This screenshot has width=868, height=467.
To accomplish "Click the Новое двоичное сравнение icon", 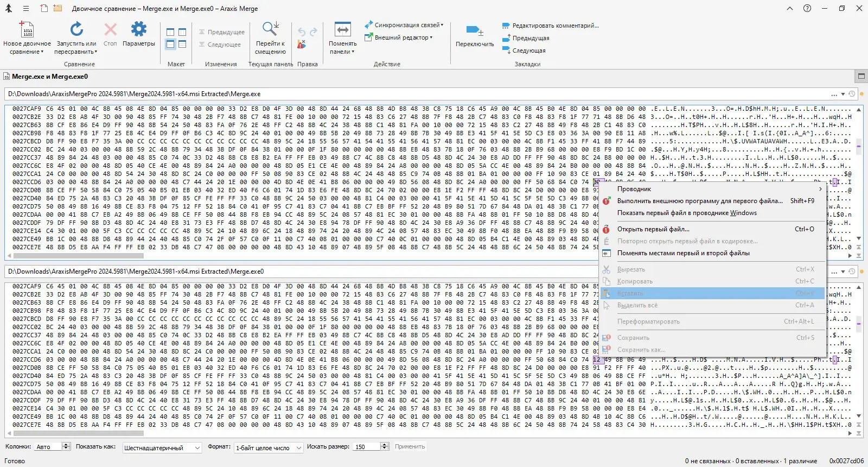I will (27, 29).
